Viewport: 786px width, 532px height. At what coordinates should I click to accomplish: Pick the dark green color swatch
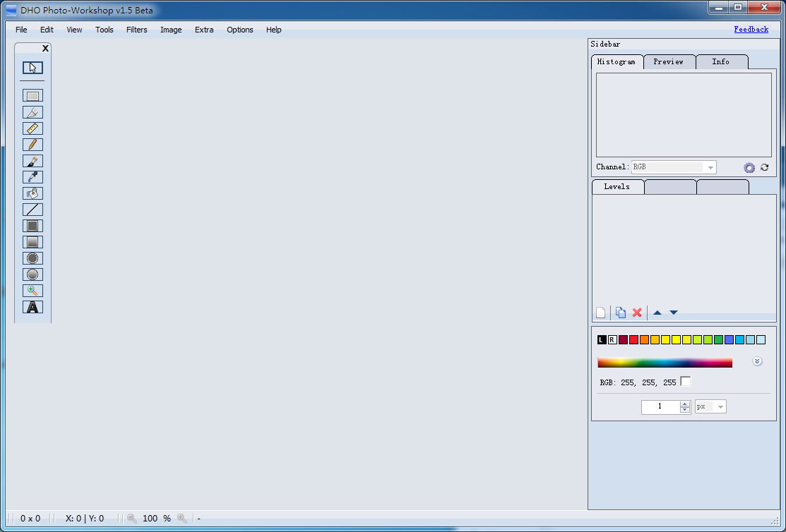tap(718, 339)
